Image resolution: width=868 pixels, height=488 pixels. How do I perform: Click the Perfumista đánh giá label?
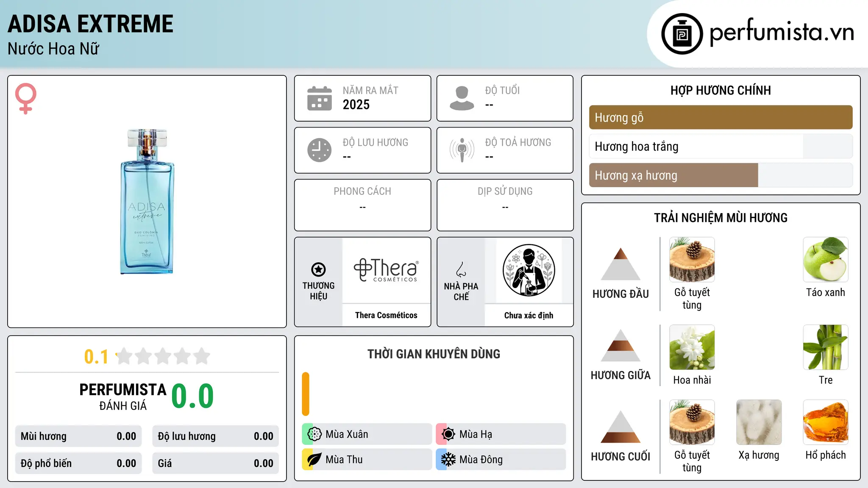point(123,396)
